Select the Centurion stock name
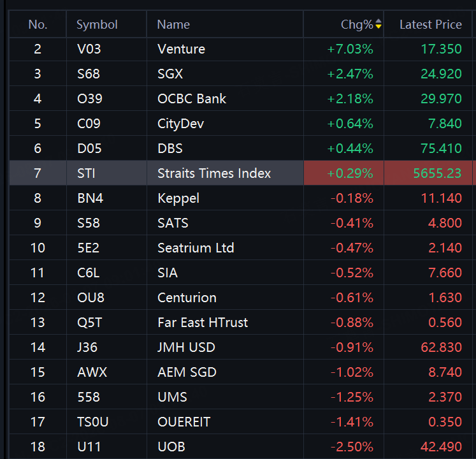Image resolution: width=476 pixels, height=459 pixels. 187,298
